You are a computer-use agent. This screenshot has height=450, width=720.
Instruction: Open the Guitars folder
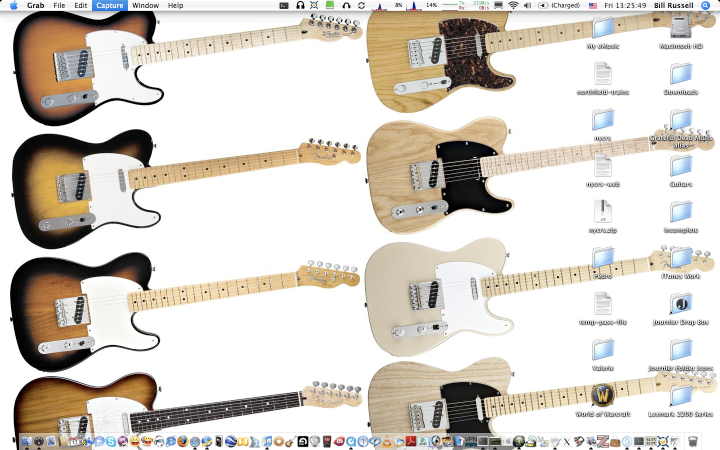(681, 166)
